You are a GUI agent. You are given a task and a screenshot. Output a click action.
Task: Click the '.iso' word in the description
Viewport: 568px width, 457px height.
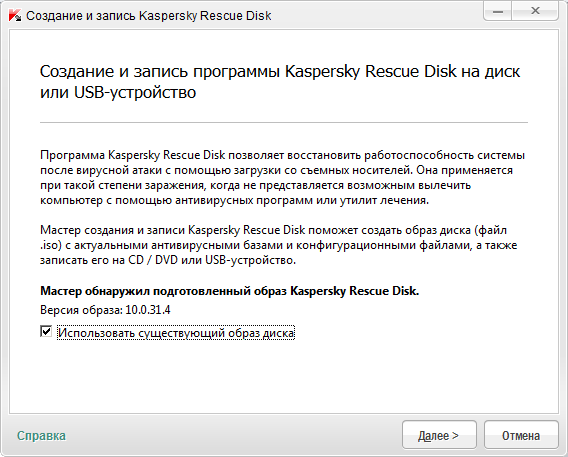[49, 245]
